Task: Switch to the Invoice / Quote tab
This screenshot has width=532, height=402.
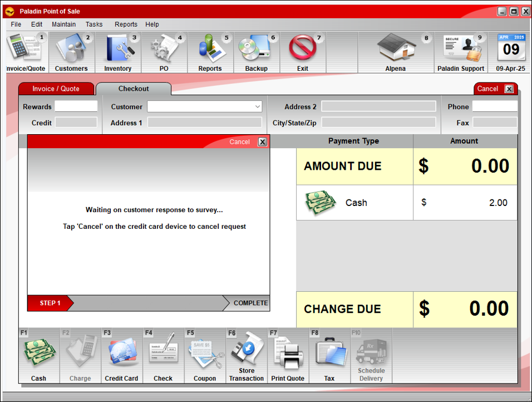Action: (56, 89)
